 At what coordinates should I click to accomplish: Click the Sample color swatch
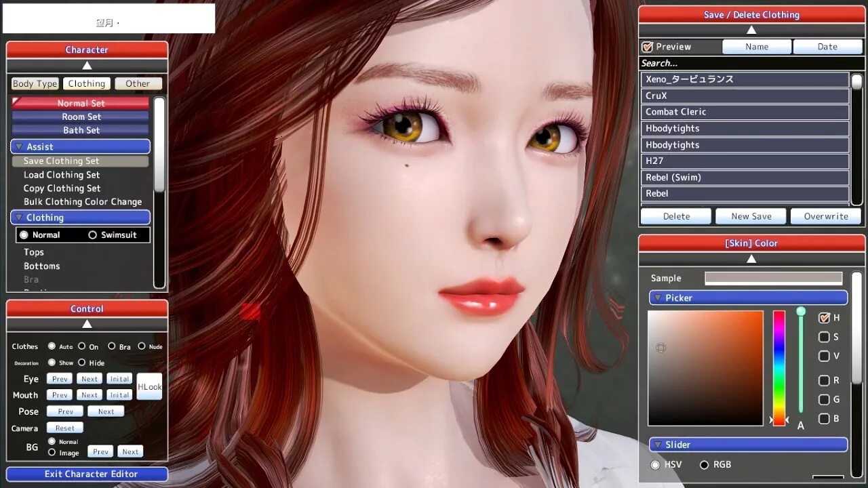point(774,278)
